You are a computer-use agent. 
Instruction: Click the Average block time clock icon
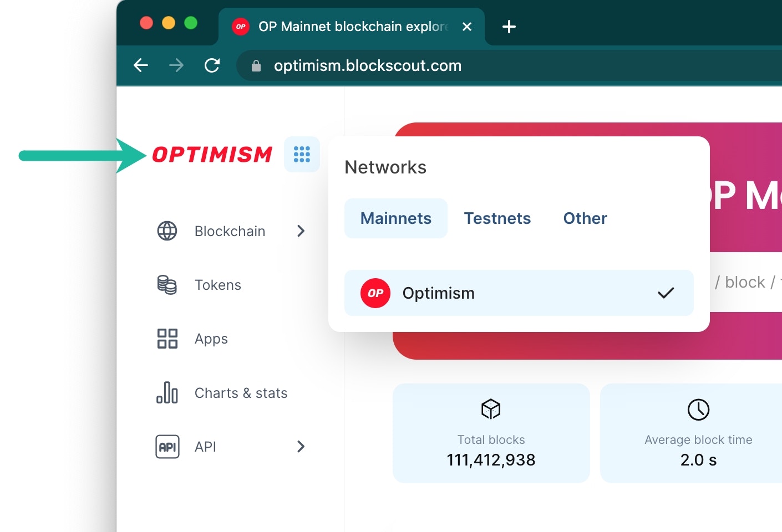[x=698, y=410]
